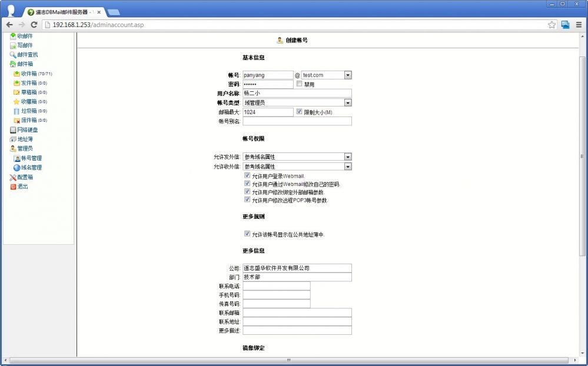Image resolution: width=588 pixels, height=366 pixels.
Task: Click the blue extension icon in toolbar
Action: [566, 25]
